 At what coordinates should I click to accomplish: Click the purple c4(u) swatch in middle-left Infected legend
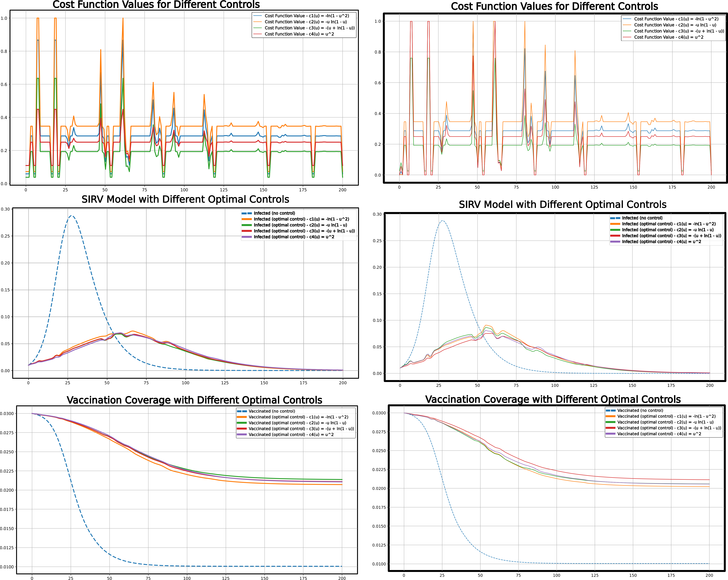click(x=247, y=237)
